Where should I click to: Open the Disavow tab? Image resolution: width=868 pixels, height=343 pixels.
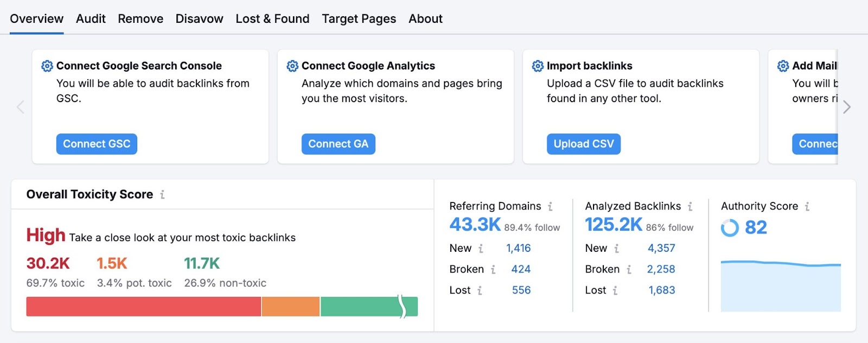click(x=199, y=18)
